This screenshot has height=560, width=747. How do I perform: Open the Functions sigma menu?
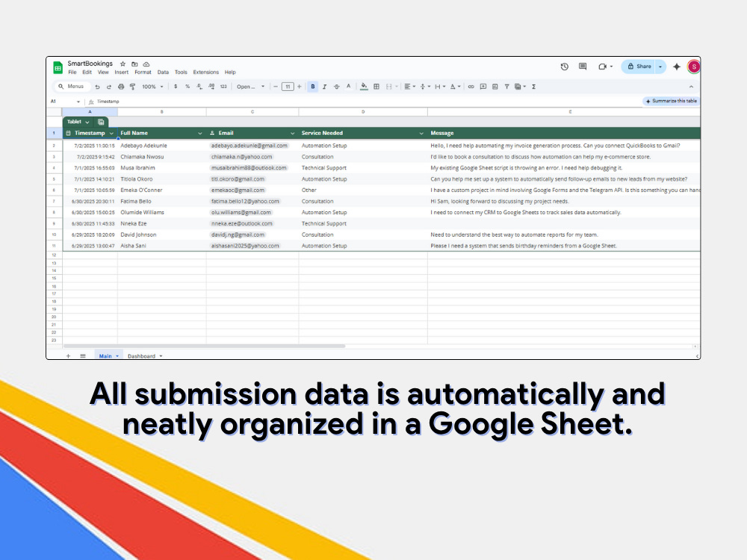533,87
